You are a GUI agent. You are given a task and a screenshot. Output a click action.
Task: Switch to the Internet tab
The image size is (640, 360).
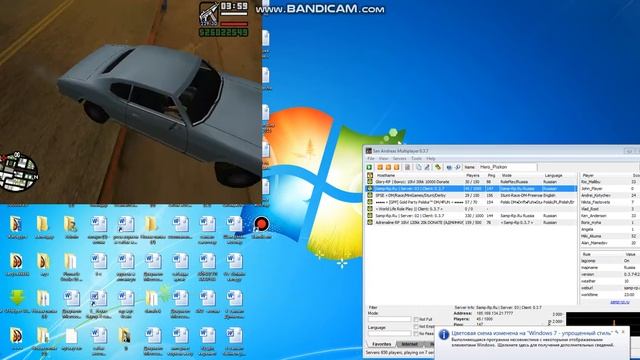409,344
